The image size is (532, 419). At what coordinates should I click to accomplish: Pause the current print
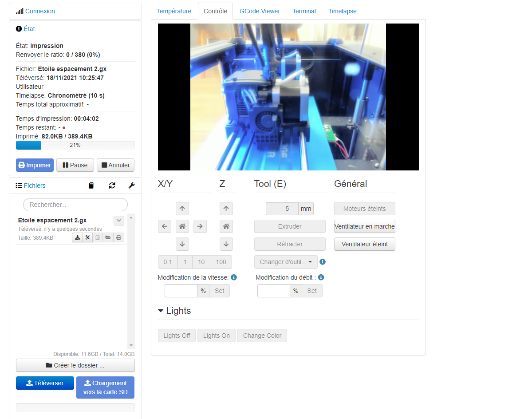click(x=75, y=165)
